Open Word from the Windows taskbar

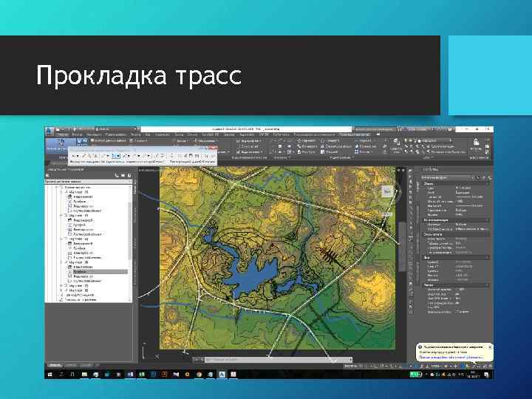pyautogui.click(x=130, y=375)
